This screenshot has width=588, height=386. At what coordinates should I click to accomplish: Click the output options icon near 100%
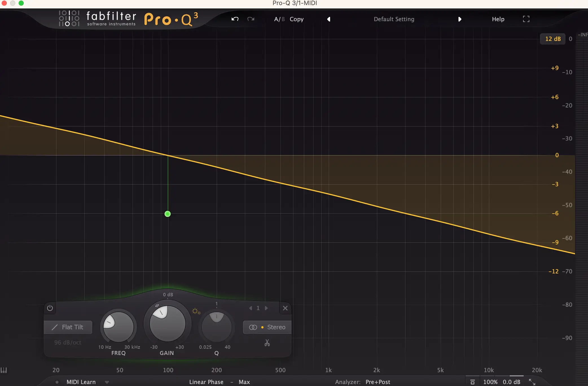point(472,382)
